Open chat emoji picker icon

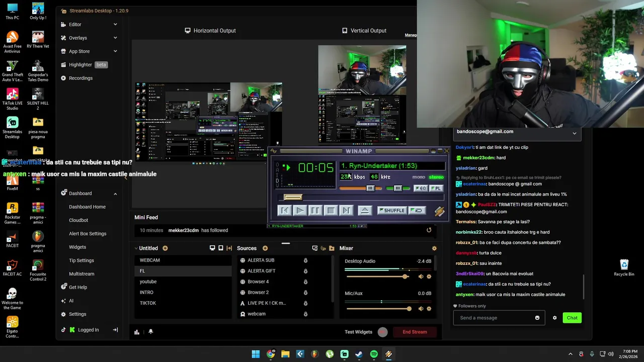(537, 318)
